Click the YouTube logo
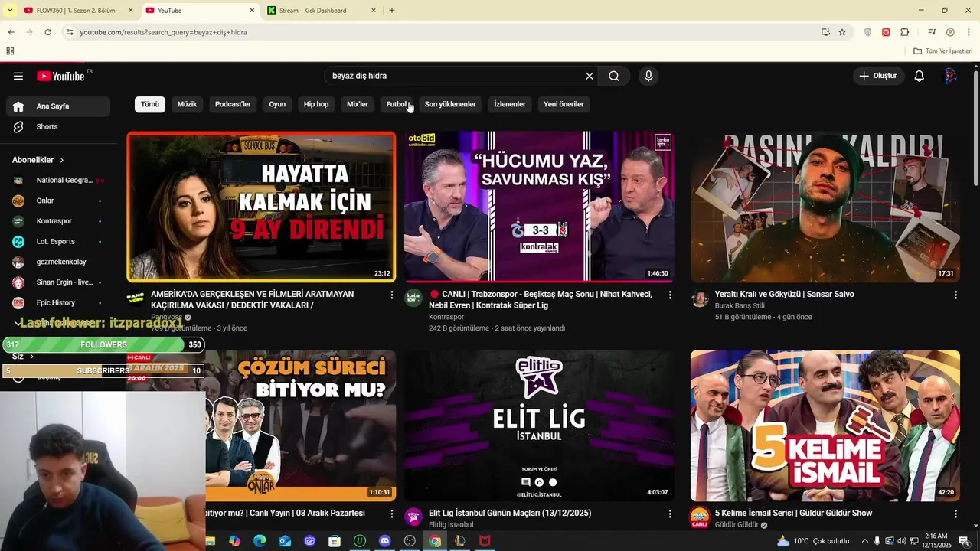 click(60, 76)
